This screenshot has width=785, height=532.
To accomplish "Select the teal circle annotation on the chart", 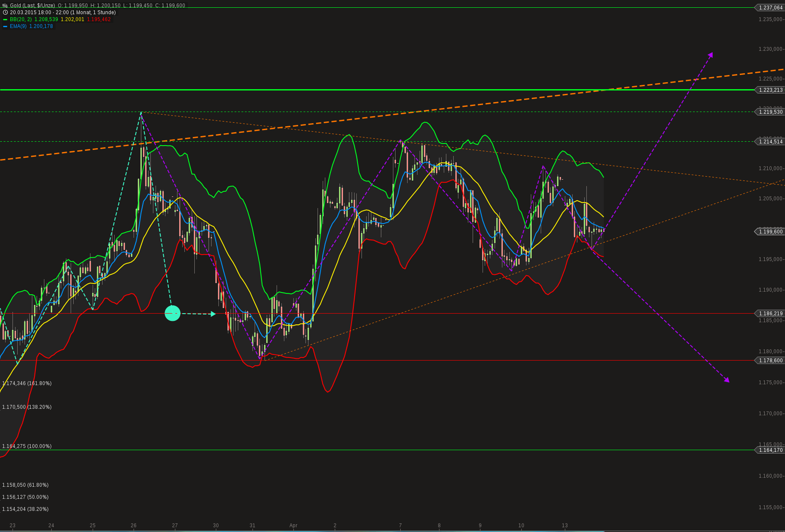I will click(x=172, y=314).
